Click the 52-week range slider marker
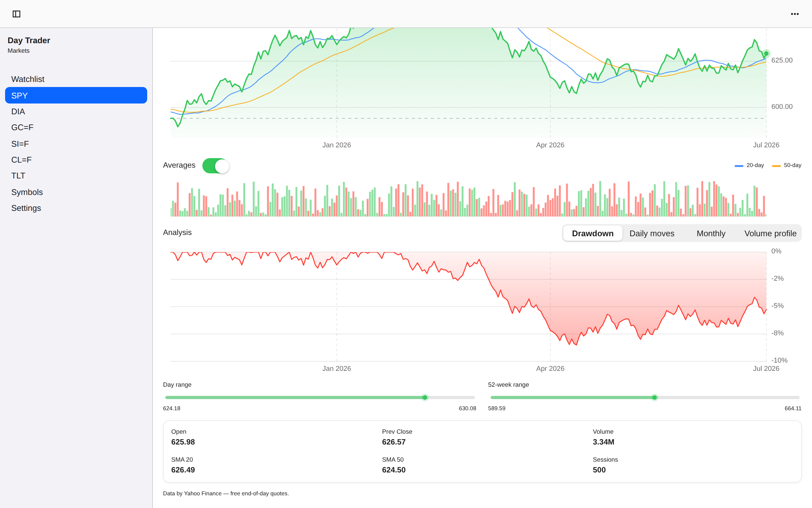 654,398
